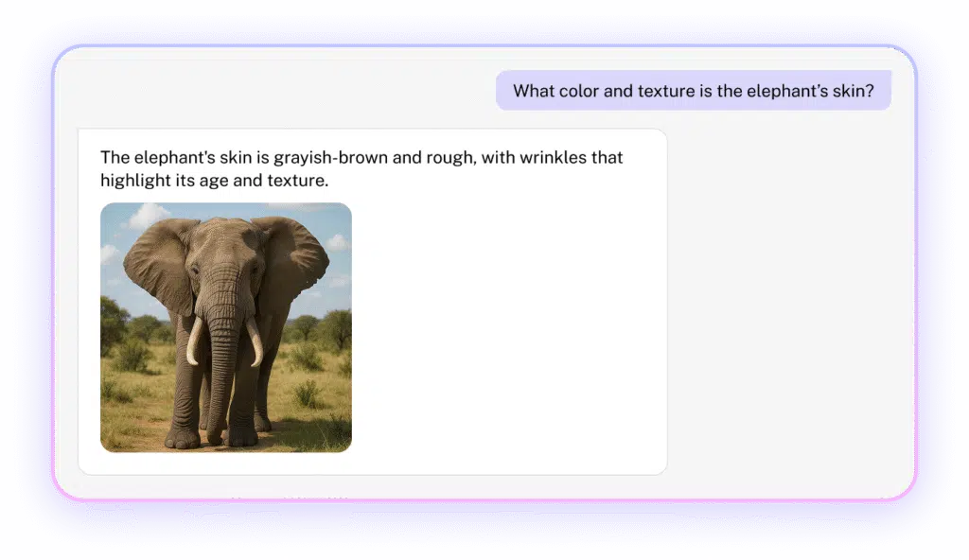Screen dimensions: 969x560
Task: Select the reply text about grayish-brown skin
Action: pyautogui.click(x=361, y=168)
